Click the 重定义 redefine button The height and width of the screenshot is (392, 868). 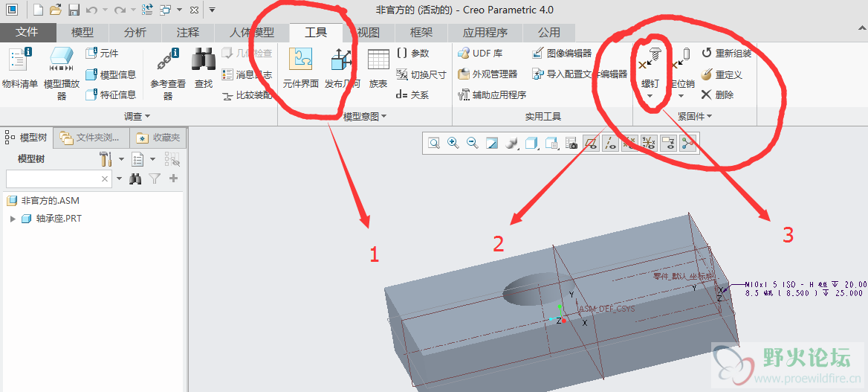coord(722,74)
